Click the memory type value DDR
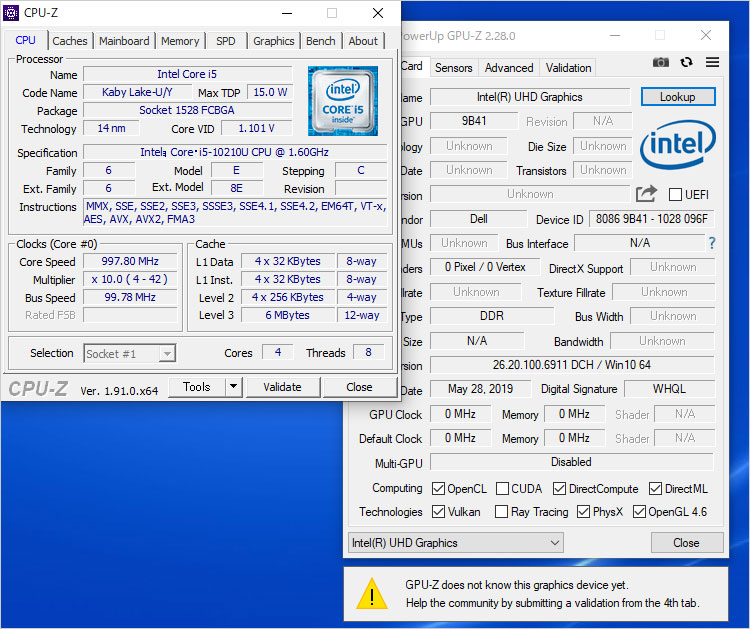This screenshot has width=750, height=629. click(x=492, y=316)
